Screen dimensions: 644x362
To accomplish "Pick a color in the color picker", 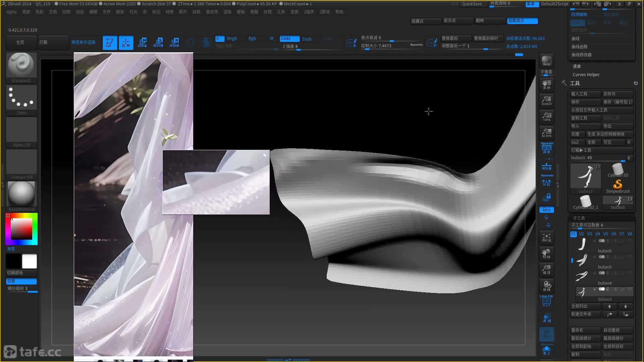I will (x=21, y=229).
